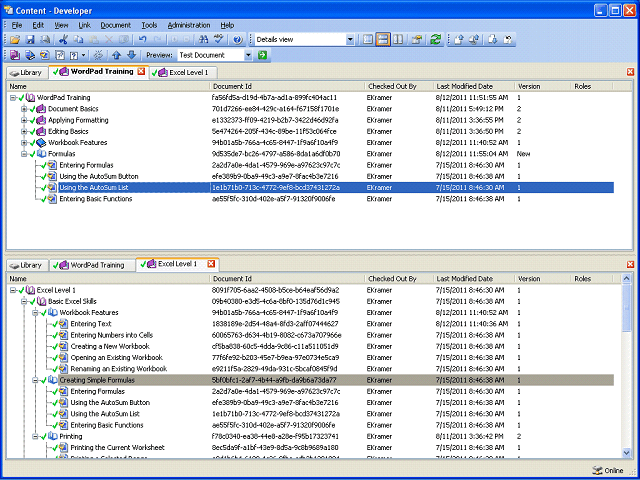Screen dimensions: 640x480
Task: Sort upper pane by Last Modified Date
Action: (474, 87)
